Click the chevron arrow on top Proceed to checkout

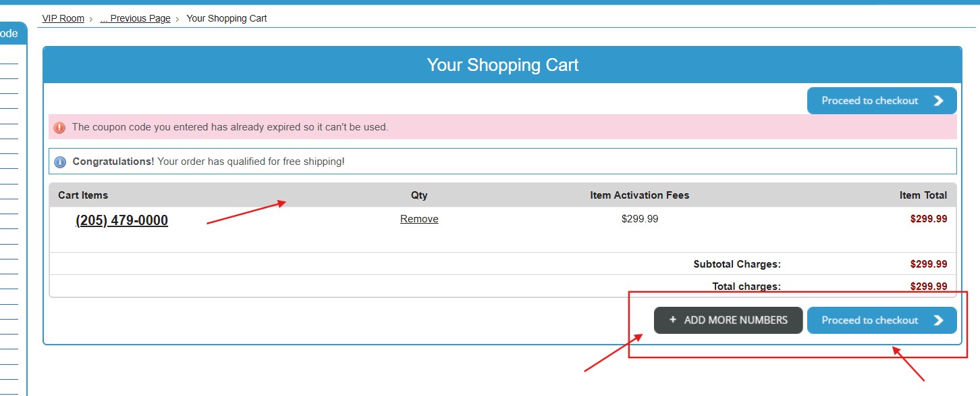click(939, 101)
